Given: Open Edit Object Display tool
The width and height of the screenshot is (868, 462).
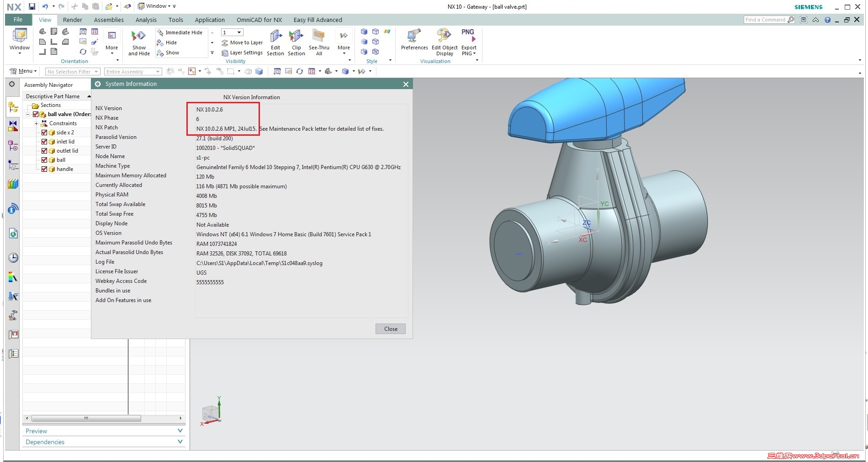Looking at the screenshot, I should [x=445, y=42].
